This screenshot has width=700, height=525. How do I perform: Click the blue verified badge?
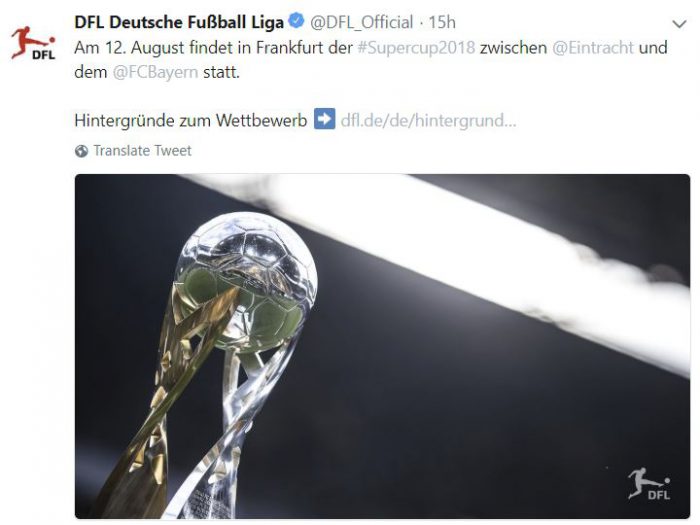(x=296, y=21)
